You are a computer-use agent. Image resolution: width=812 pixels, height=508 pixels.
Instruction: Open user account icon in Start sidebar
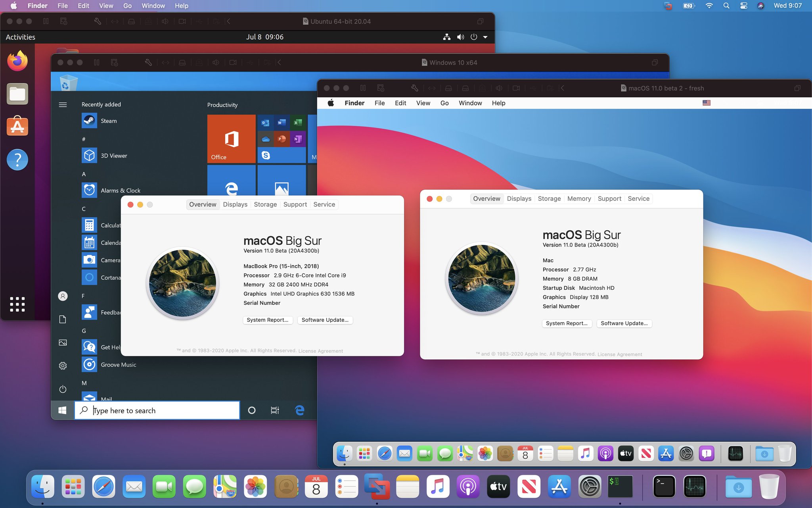click(63, 296)
